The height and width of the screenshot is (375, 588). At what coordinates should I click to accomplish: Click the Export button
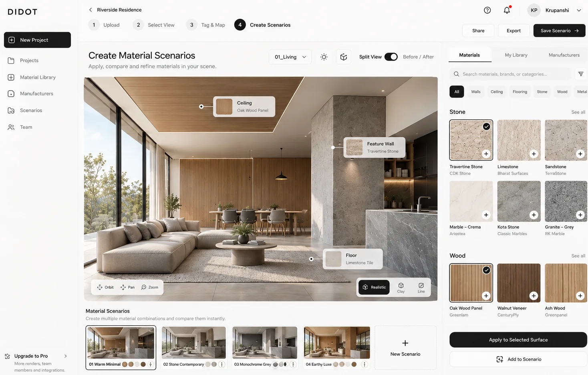click(x=513, y=30)
